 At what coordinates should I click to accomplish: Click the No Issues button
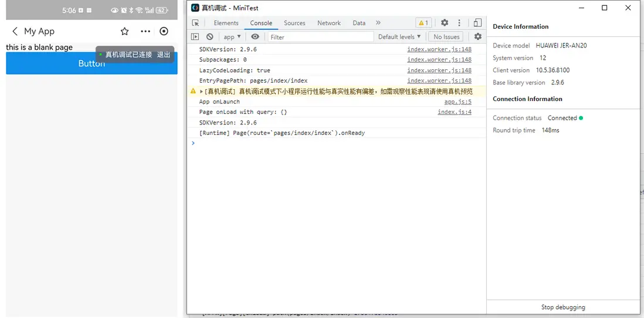(x=446, y=36)
